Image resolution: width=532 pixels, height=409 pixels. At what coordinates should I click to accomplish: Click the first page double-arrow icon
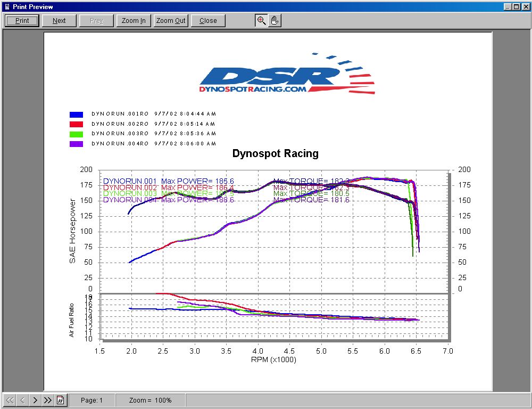[x=10, y=400]
